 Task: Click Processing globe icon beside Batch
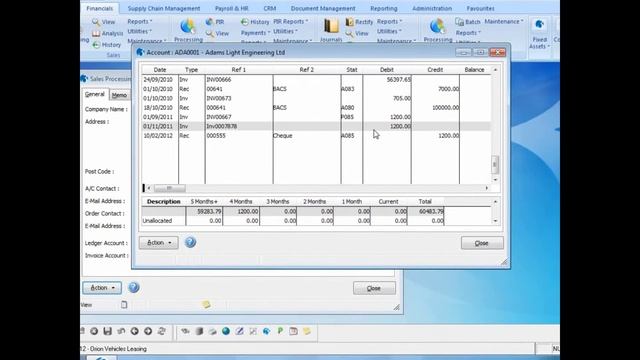(437, 26)
